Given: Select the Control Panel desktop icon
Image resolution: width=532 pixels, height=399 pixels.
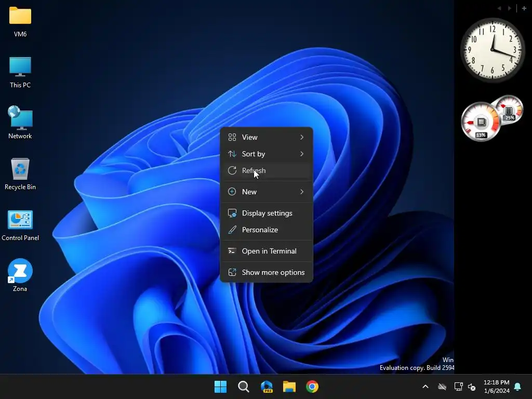Looking at the screenshot, I should [x=20, y=220].
